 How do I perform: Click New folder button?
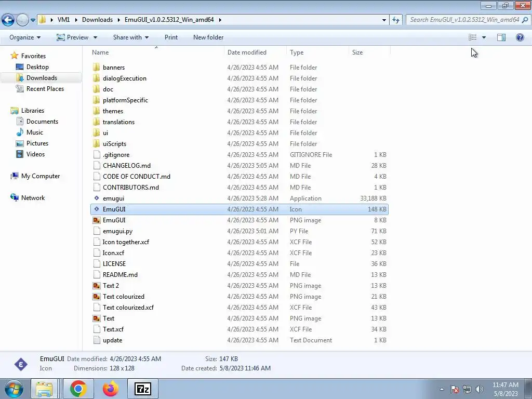[x=208, y=37]
